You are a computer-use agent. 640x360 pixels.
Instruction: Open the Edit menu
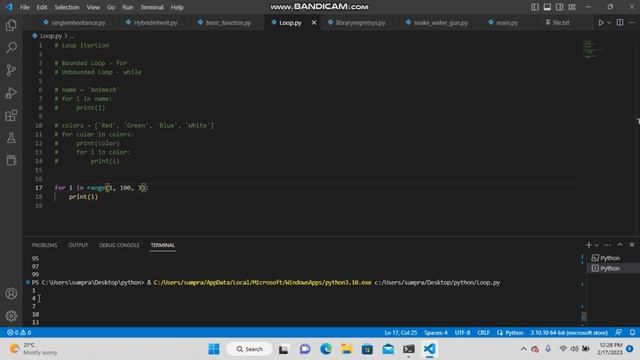point(42,7)
